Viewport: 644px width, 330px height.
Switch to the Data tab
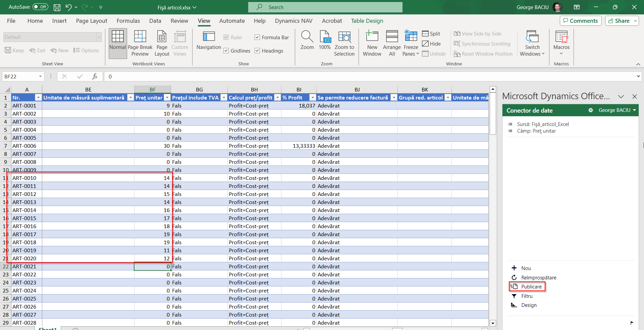pos(155,21)
